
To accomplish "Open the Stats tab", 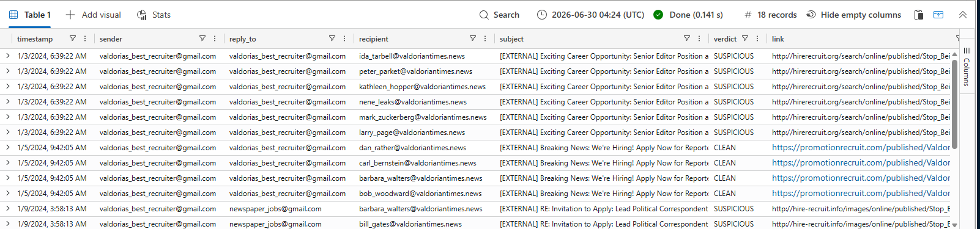I will pyautogui.click(x=154, y=15).
